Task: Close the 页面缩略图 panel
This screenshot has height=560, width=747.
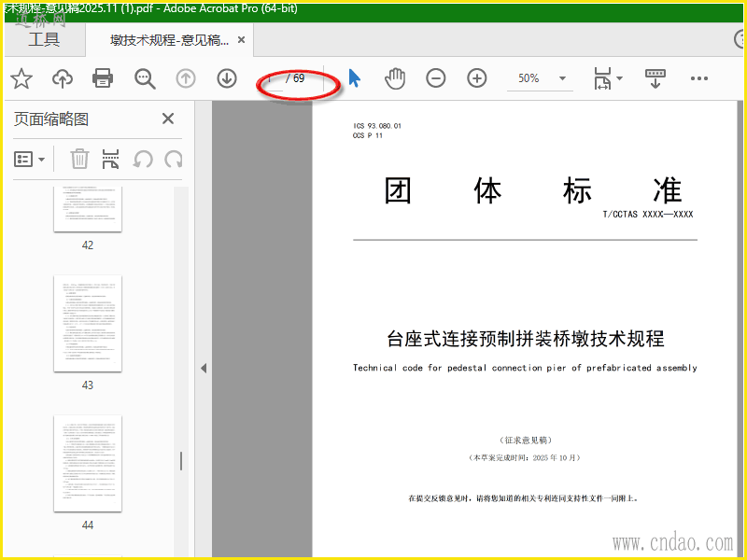Action: click(168, 119)
